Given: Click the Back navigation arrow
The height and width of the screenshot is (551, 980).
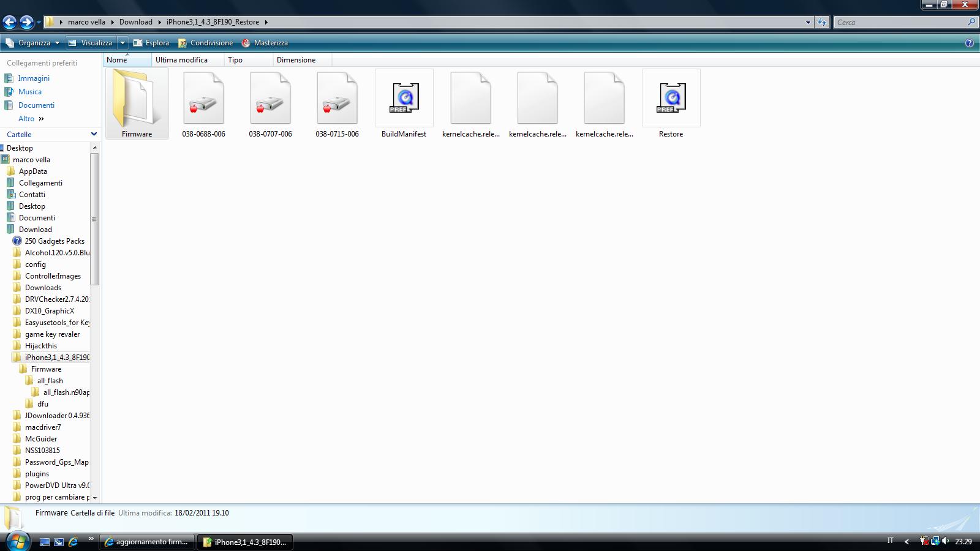Looking at the screenshot, I should 9,23.
